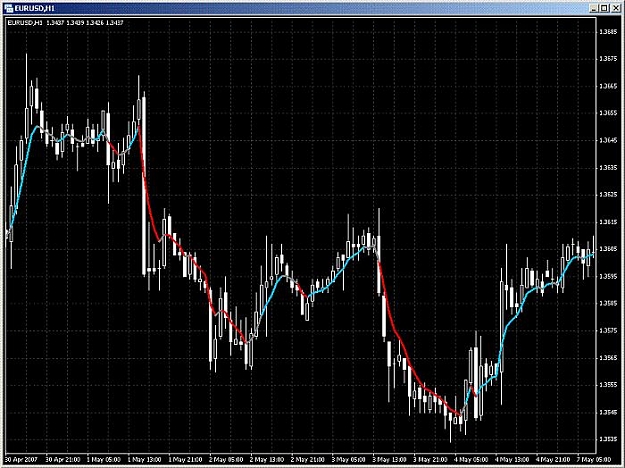The image size is (625, 468).
Task: Click the 1.3645 price label
Action: point(608,140)
